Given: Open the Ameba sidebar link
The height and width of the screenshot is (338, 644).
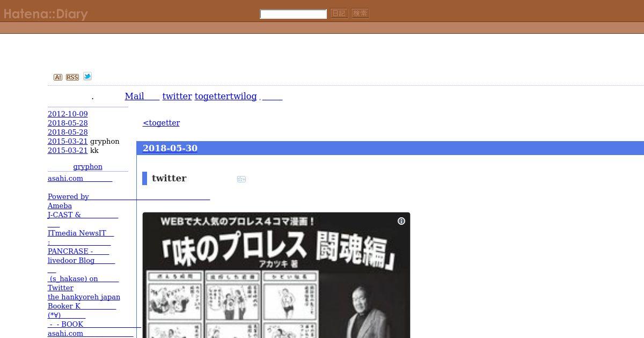Looking at the screenshot, I should pyautogui.click(x=60, y=205).
